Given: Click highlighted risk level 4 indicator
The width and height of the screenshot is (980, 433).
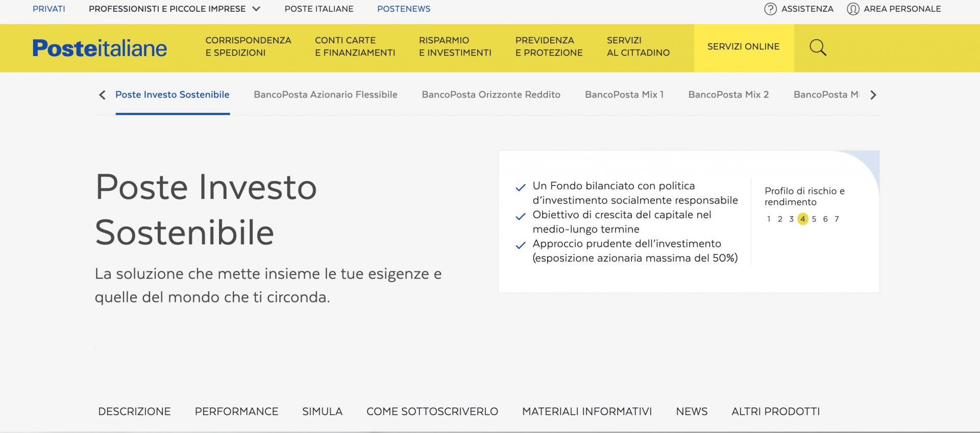Looking at the screenshot, I should [x=803, y=219].
